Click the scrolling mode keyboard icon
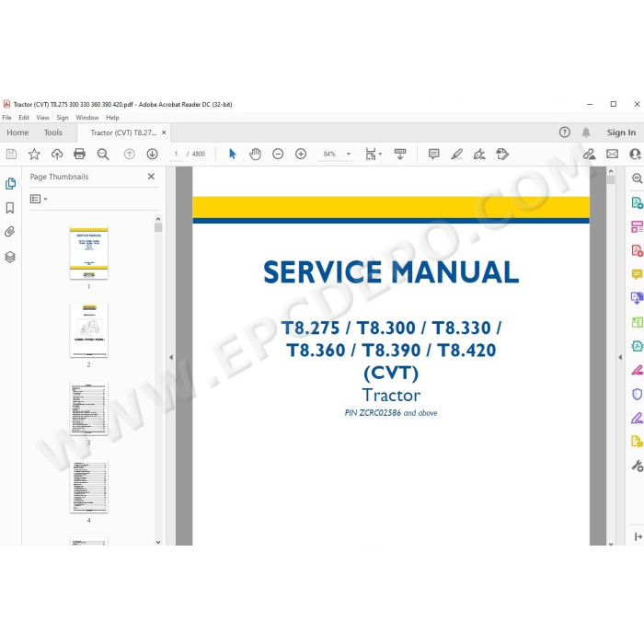Image resolution: width=644 pixels, height=644 pixels. 400,154
